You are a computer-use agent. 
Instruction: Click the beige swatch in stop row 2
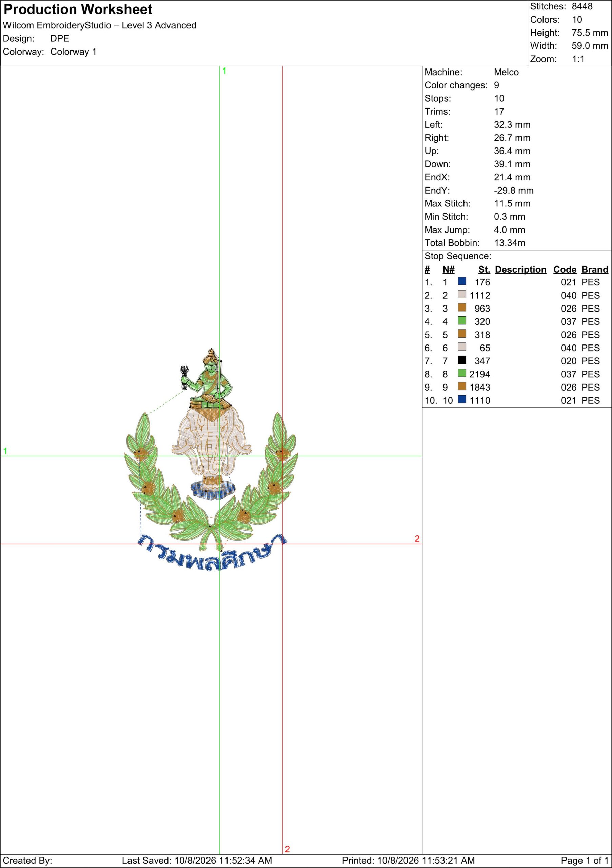point(462,294)
